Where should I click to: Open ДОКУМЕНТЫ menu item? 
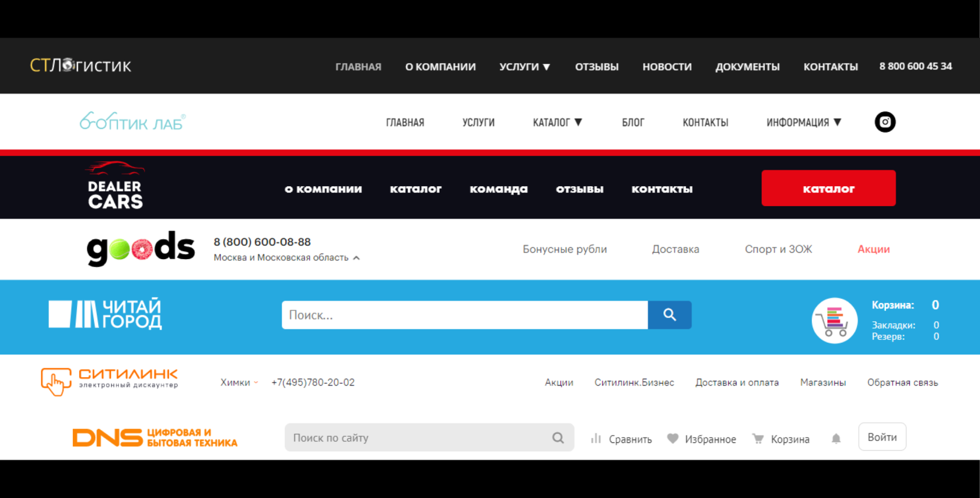click(747, 67)
